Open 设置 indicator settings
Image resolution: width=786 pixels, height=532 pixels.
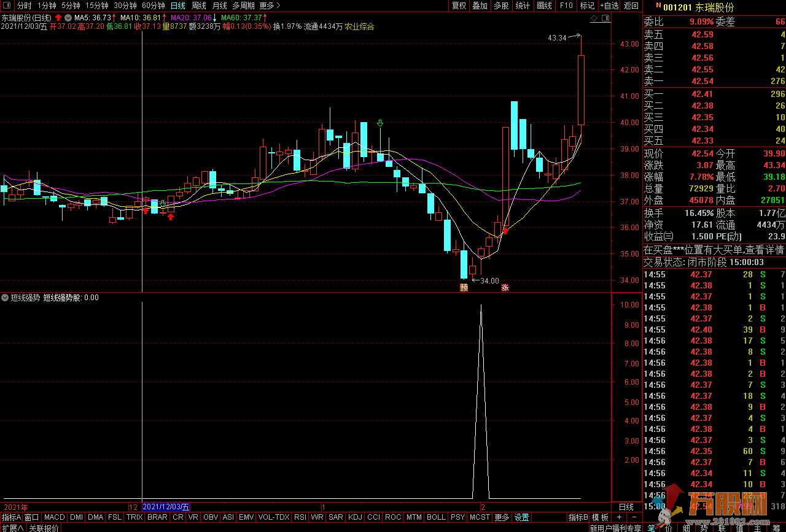[x=521, y=517]
